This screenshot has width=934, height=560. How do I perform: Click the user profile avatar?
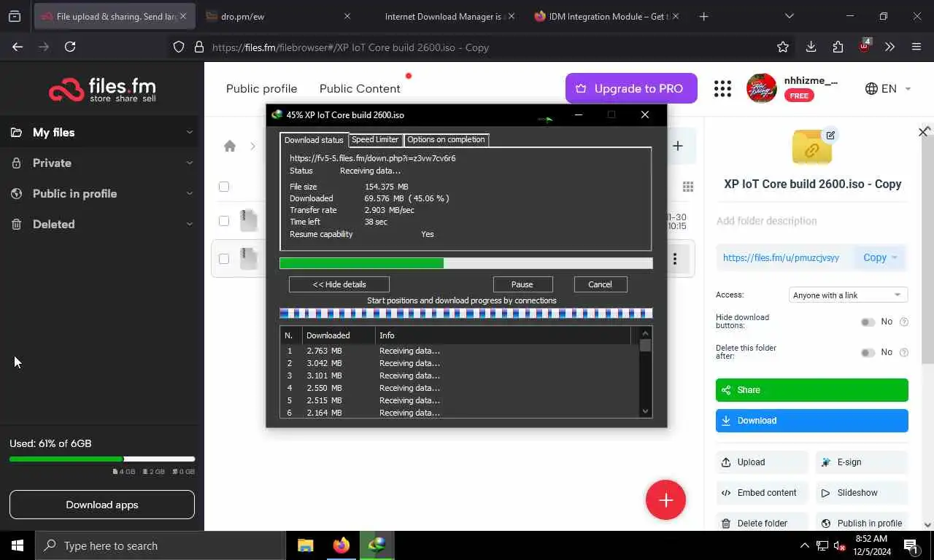(761, 88)
